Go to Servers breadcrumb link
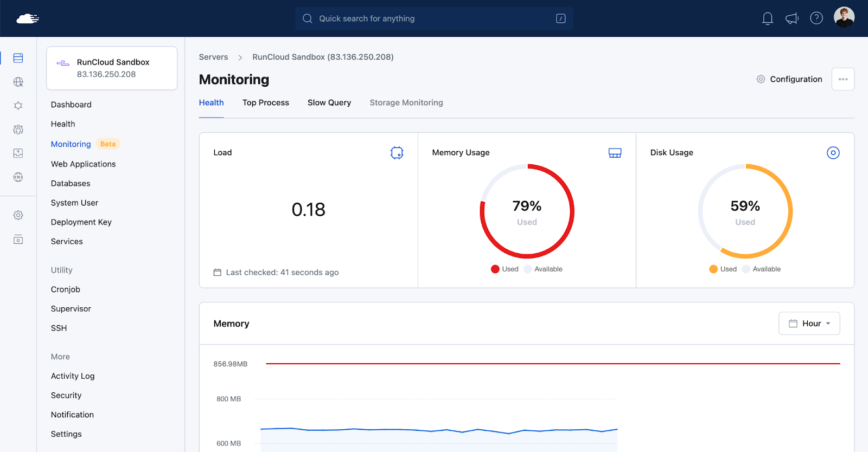 click(x=213, y=57)
